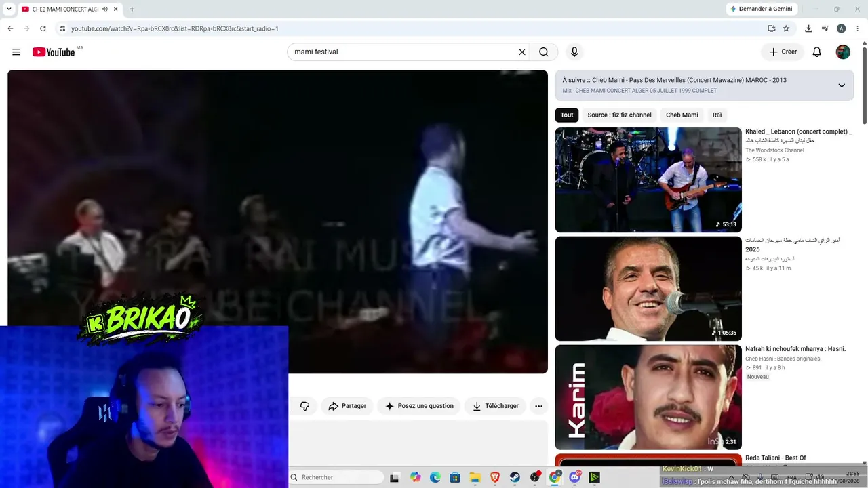Install app icon in the address bar
This screenshot has height=488, width=868.
(771, 28)
